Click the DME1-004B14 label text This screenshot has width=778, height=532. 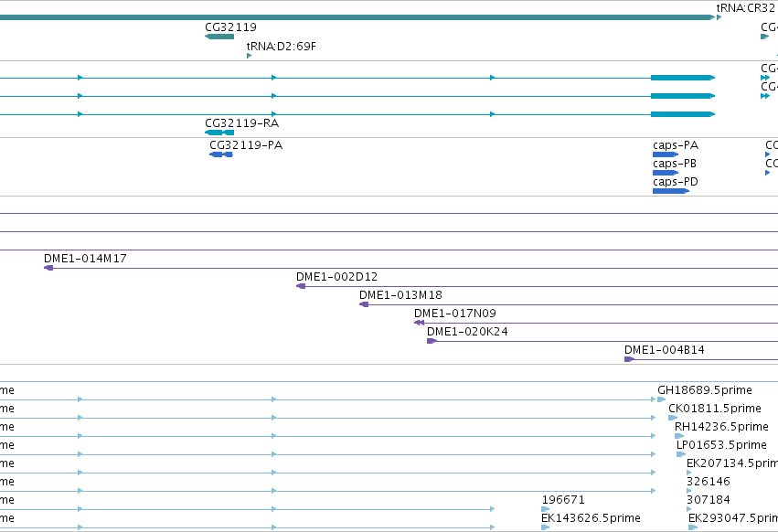tap(665, 350)
